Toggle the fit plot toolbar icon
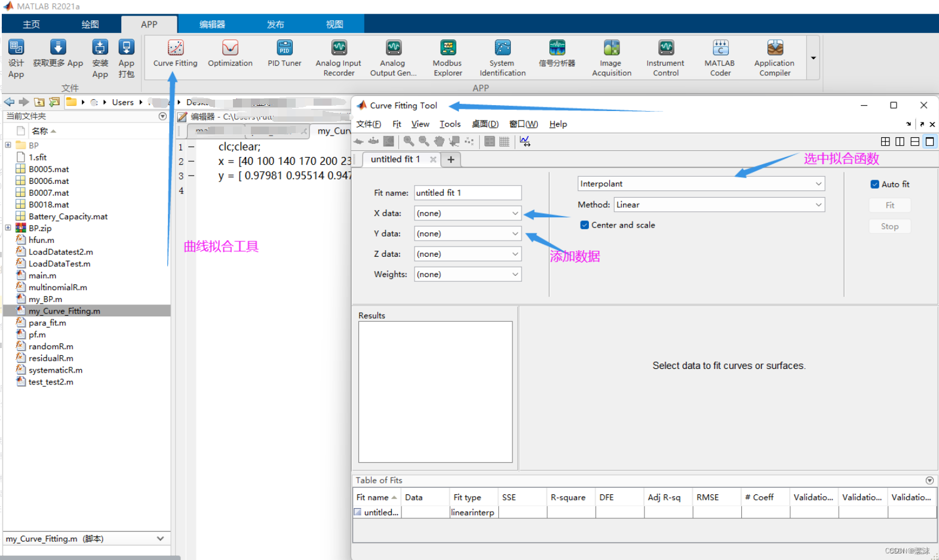 [x=358, y=141]
